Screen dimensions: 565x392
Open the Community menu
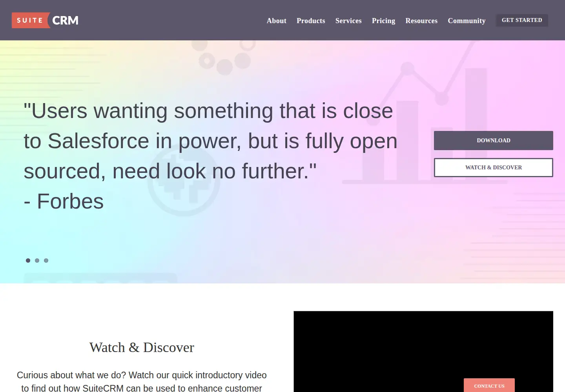coord(467,21)
